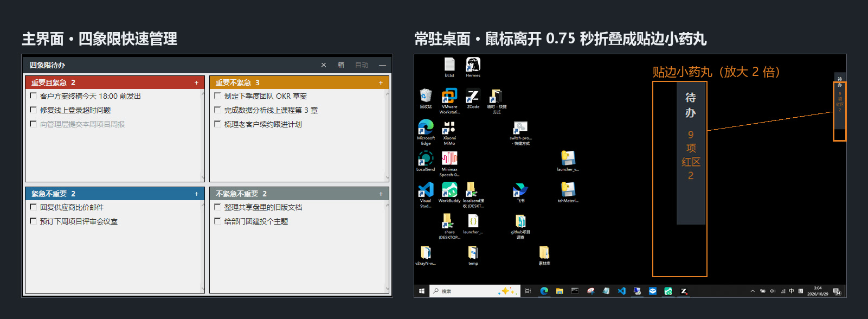Screen dimensions: 868x319
Task: Select LocalSend desktop shortcut
Action: (x=426, y=161)
